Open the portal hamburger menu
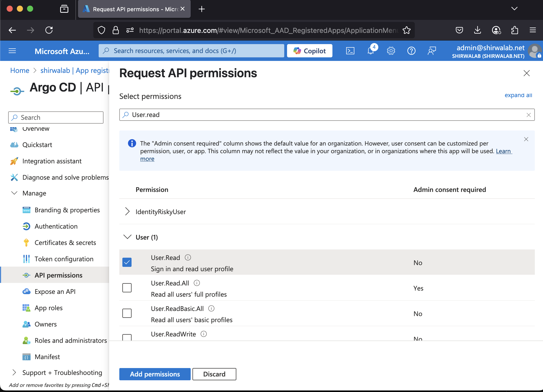Image resolution: width=543 pixels, height=392 pixels. (x=12, y=51)
